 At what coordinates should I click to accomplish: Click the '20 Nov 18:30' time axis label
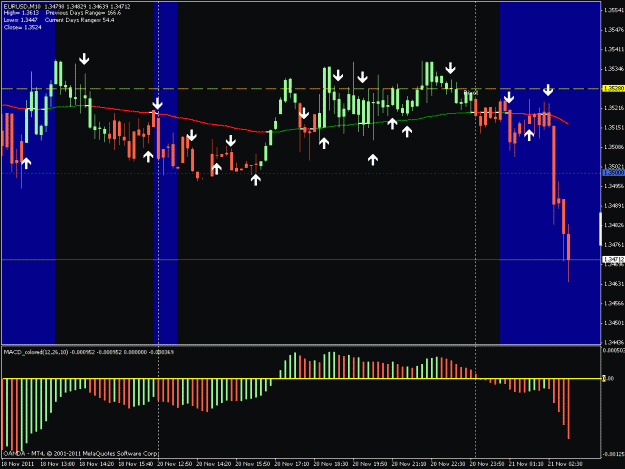331,464
